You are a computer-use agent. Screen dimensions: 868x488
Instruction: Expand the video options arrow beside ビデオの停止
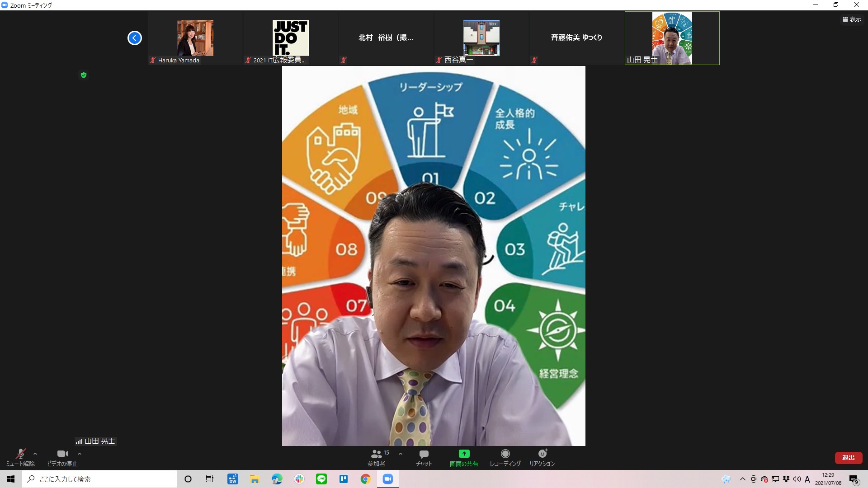pyautogui.click(x=80, y=454)
